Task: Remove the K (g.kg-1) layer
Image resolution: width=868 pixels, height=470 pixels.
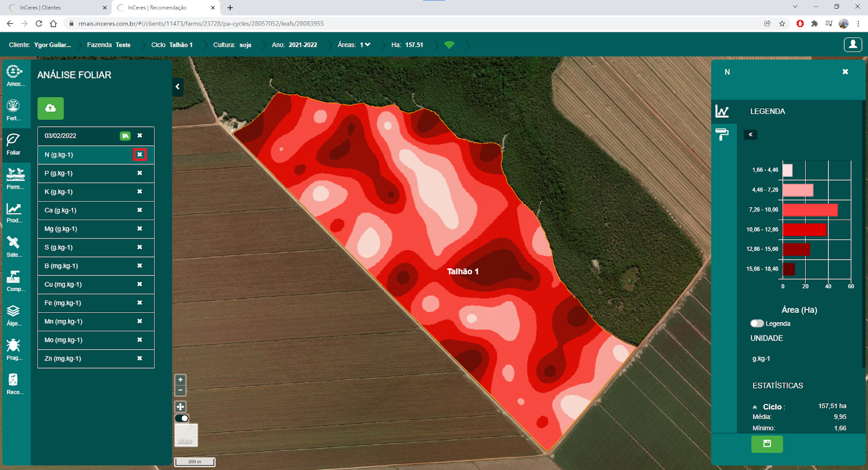Action: pos(140,192)
